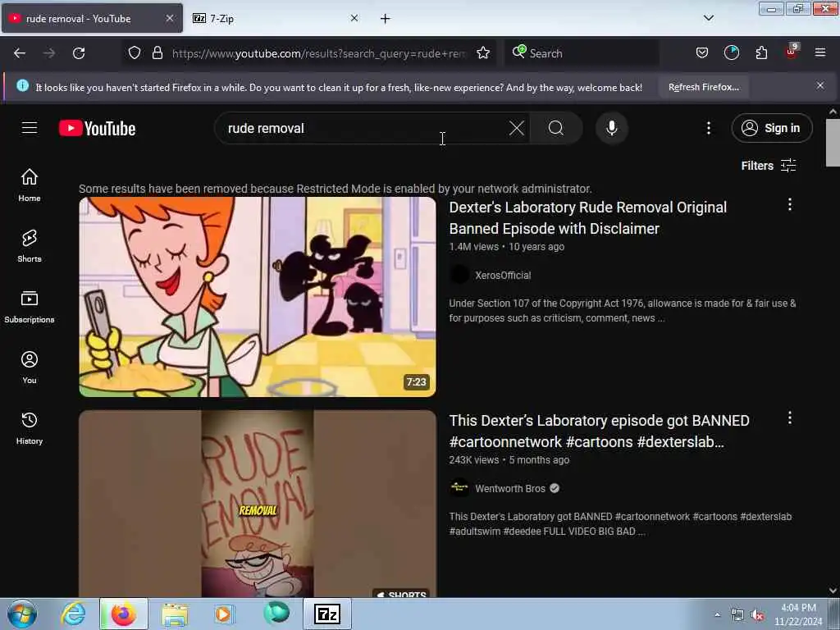840x630 pixels.
Task: Switch to the 7-Zip tab
Action: (276, 19)
